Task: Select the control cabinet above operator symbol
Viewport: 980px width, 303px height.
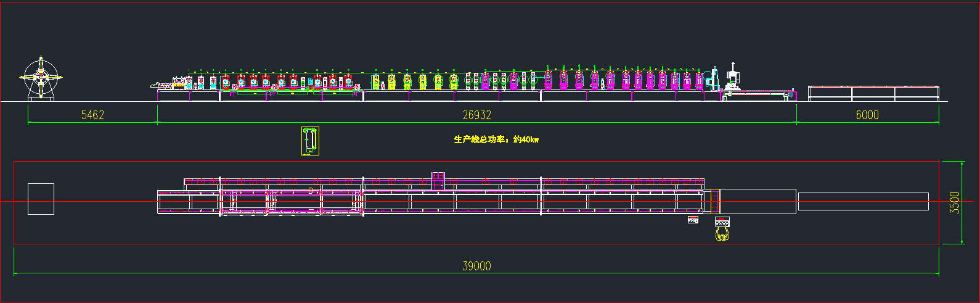Action: pyautogui.click(x=722, y=222)
